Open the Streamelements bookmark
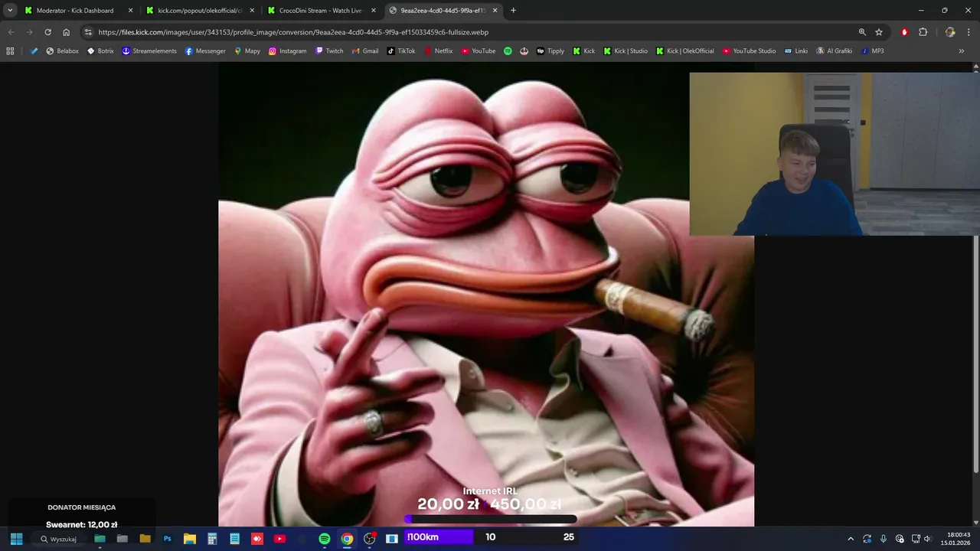The height and width of the screenshot is (551, 980). (x=149, y=51)
